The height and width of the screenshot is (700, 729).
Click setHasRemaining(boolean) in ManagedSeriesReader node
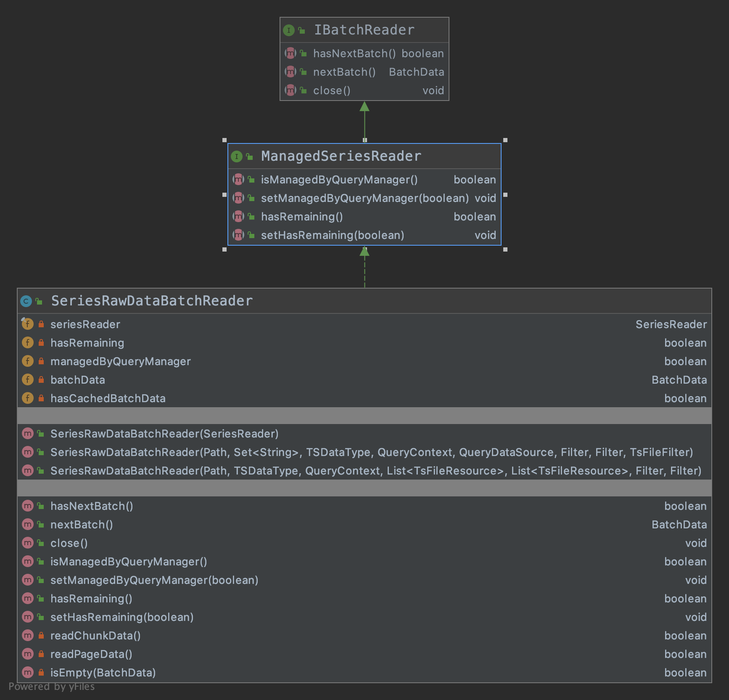[x=333, y=235]
